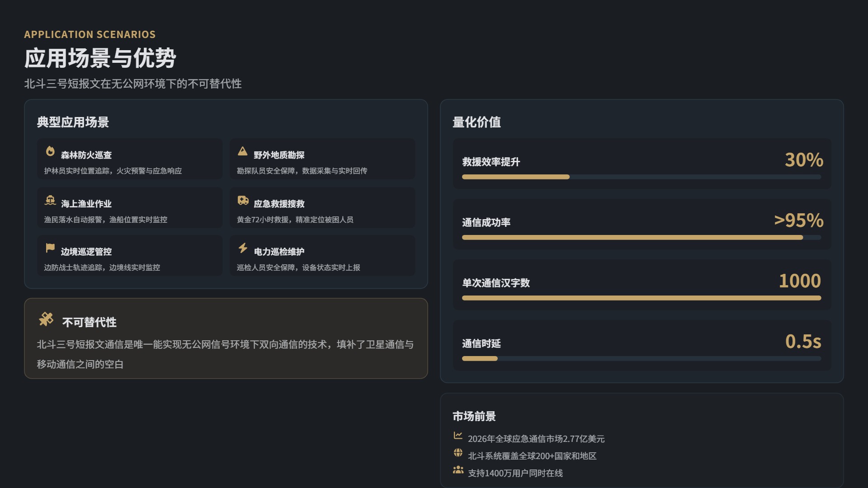Click the >95% success rate value
The width and height of the screenshot is (868, 488).
tap(798, 221)
